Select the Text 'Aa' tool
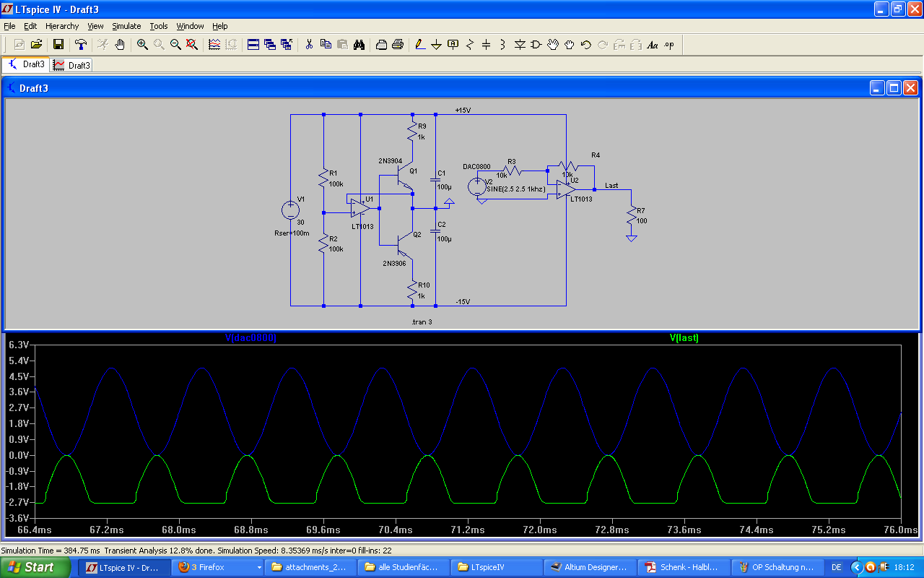Screen dimensions: 924x578 [653, 45]
